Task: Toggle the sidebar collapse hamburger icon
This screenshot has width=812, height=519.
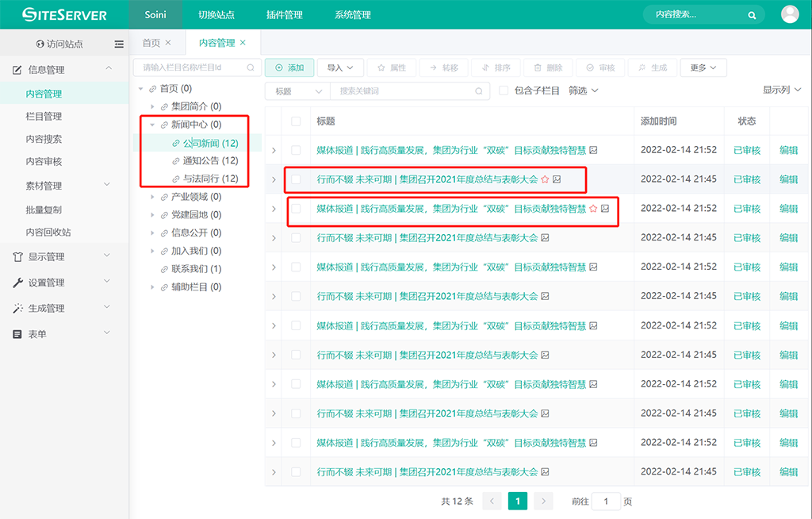Action: pos(119,44)
